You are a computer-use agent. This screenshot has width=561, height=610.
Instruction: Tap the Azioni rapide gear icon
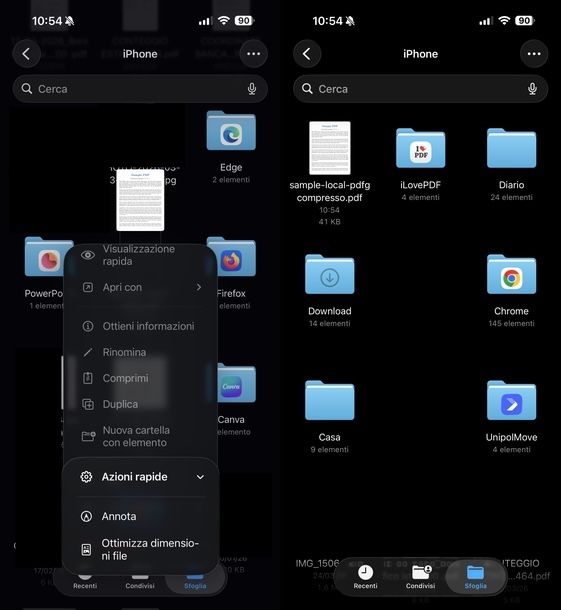(86, 477)
